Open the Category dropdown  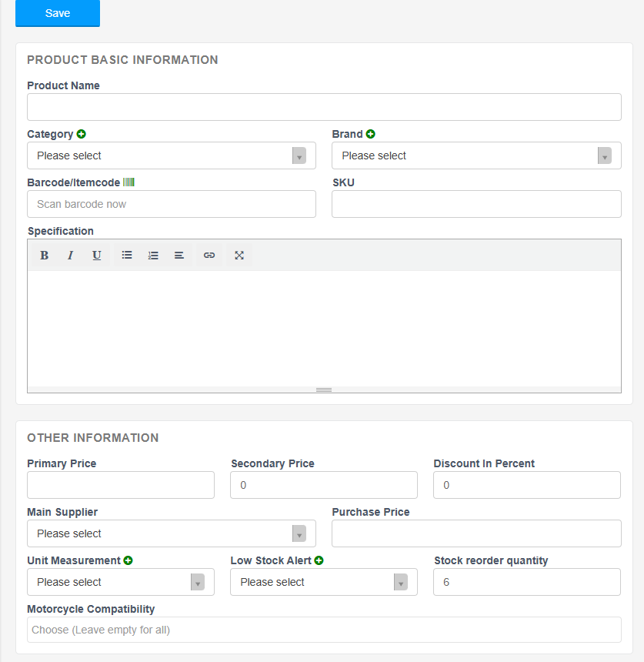click(x=171, y=155)
